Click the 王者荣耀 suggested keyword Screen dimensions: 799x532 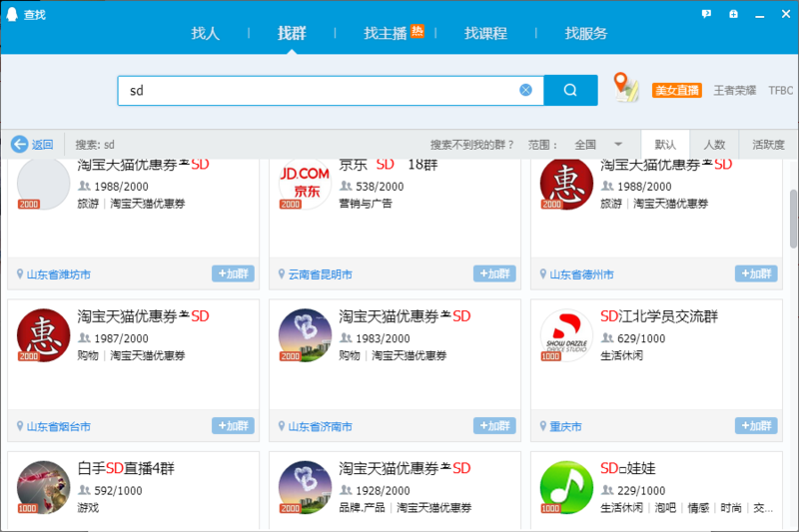click(x=735, y=91)
